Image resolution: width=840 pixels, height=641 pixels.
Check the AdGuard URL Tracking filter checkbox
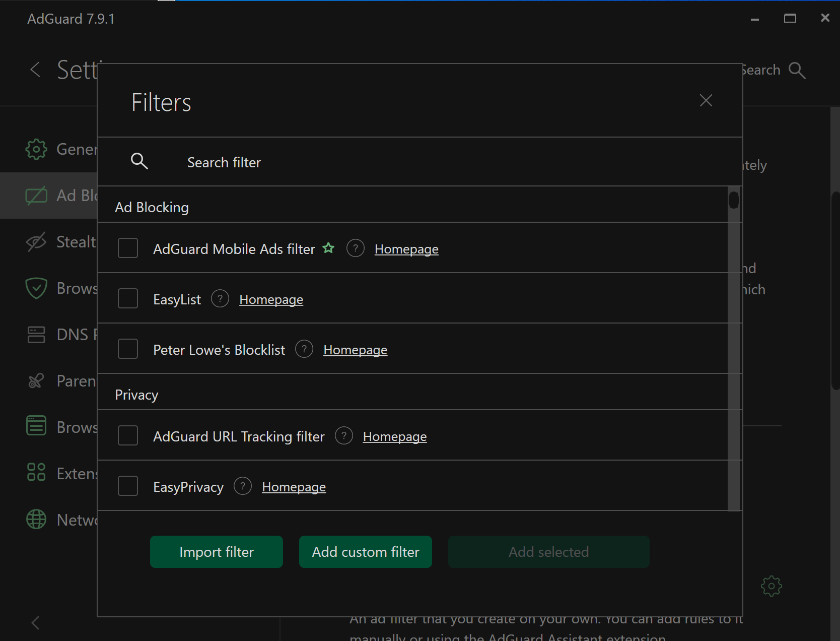128,436
